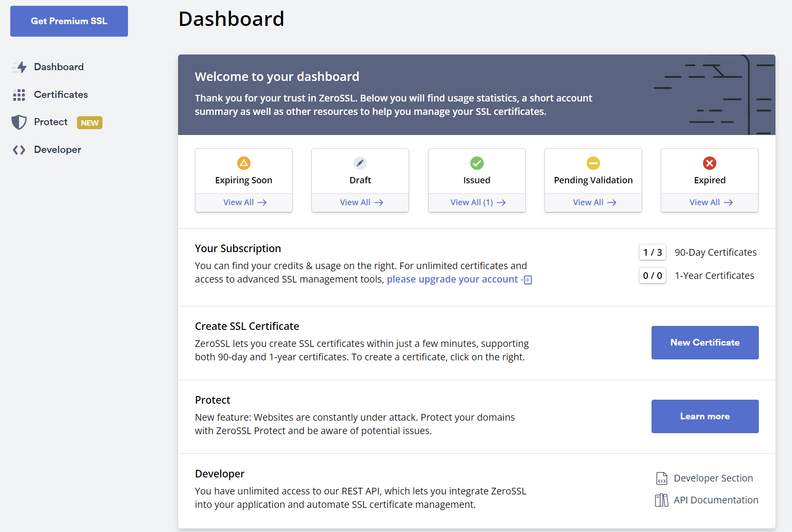Click the Get Premium SSL button
The image size is (792, 532).
(x=69, y=21)
